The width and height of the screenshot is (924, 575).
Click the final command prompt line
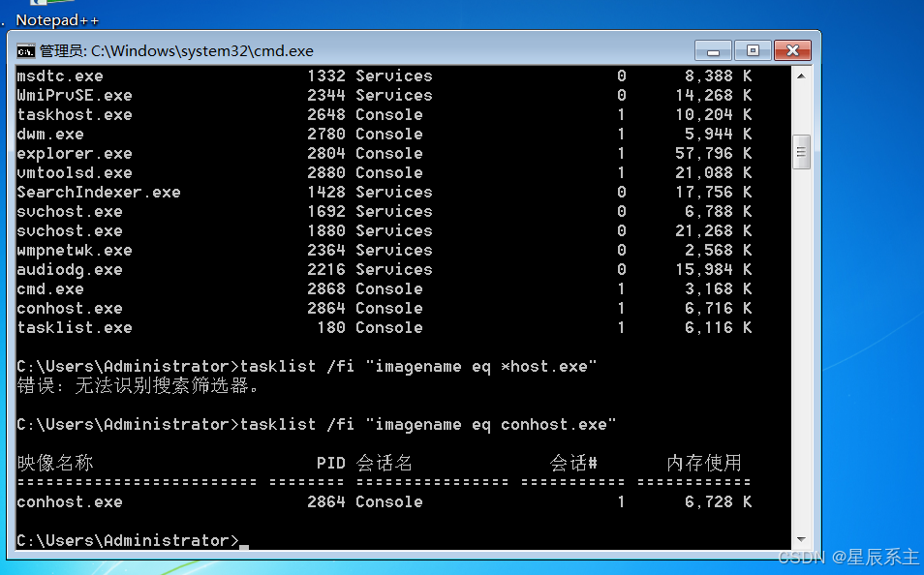(133, 541)
